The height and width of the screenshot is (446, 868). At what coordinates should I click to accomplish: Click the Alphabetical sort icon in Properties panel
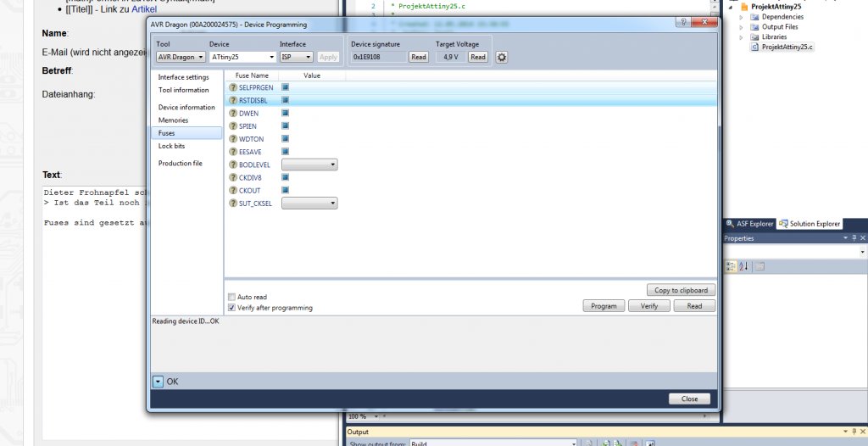[743, 266]
